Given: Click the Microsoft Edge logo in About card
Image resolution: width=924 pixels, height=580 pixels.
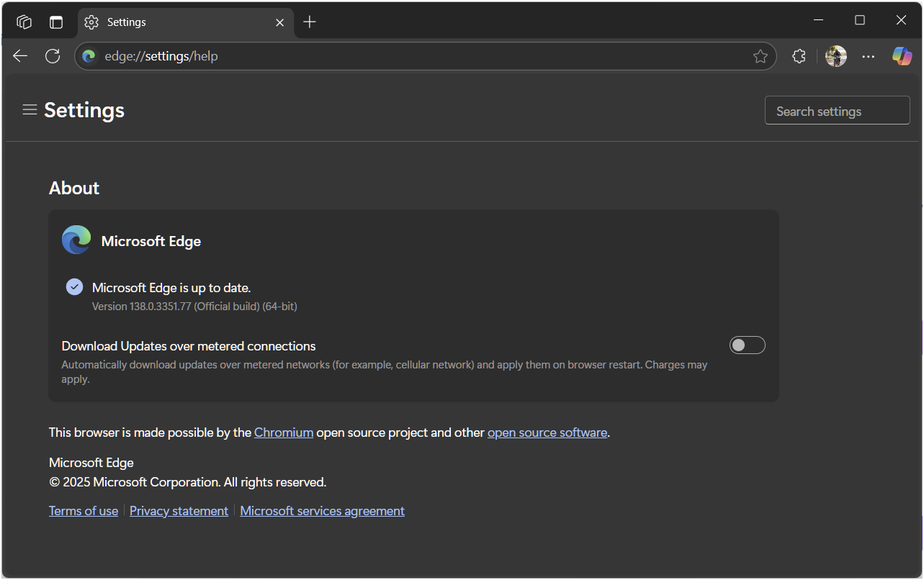Looking at the screenshot, I should pos(76,240).
